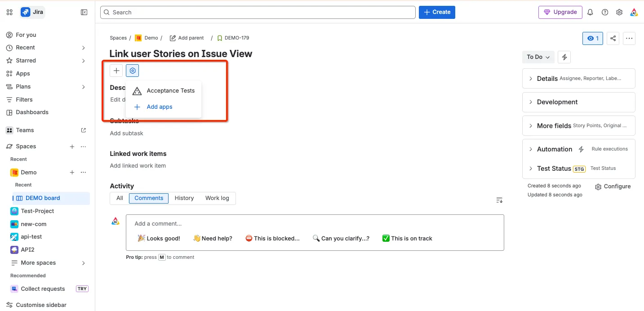Collapse the sidebar using the panel icon
The width and height of the screenshot is (644, 311).
tap(84, 12)
